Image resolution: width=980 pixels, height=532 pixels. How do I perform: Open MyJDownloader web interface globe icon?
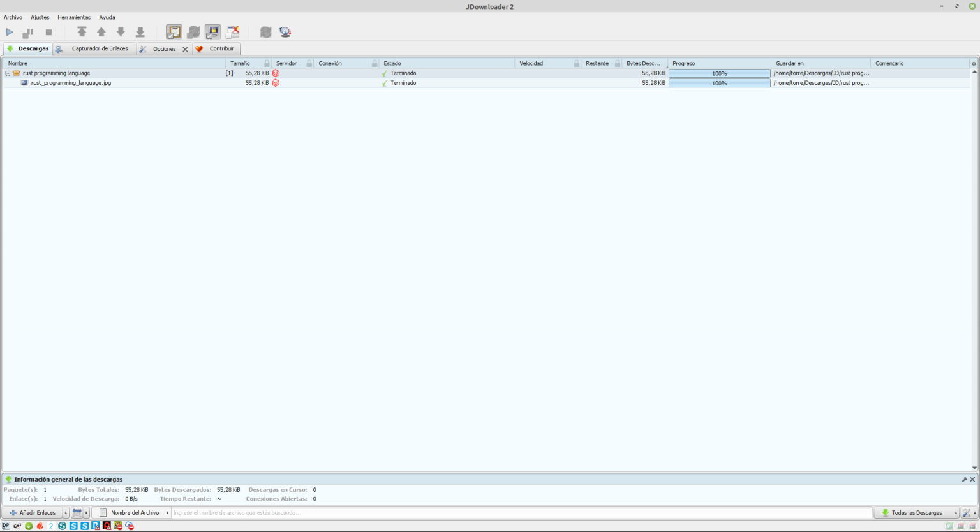tap(285, 31)
